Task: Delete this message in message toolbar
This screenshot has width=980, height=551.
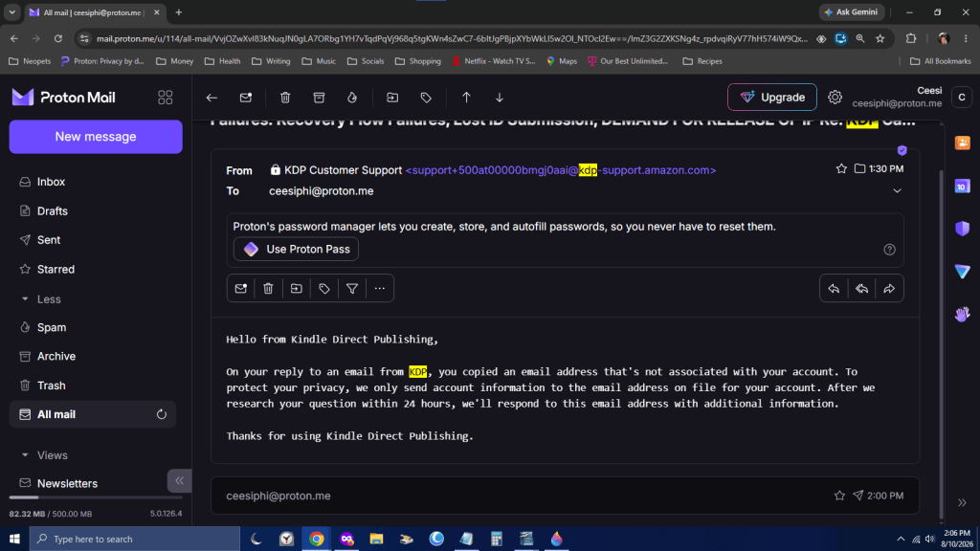Action: [268, 289]
